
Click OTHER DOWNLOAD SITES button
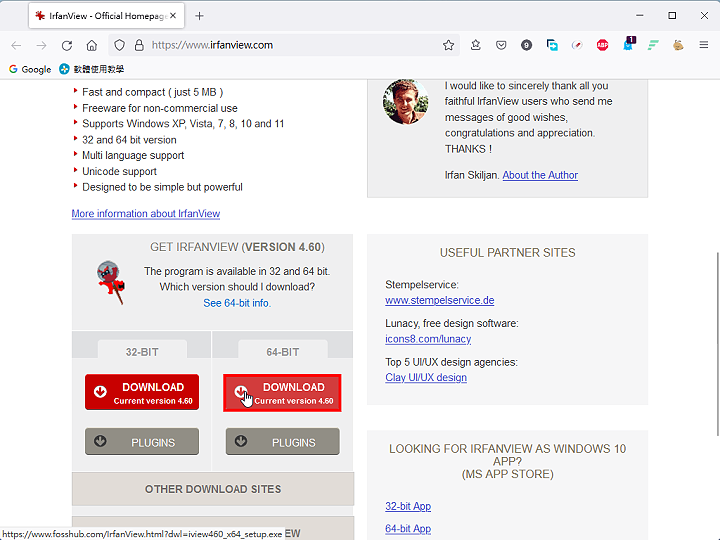(213, 489)
